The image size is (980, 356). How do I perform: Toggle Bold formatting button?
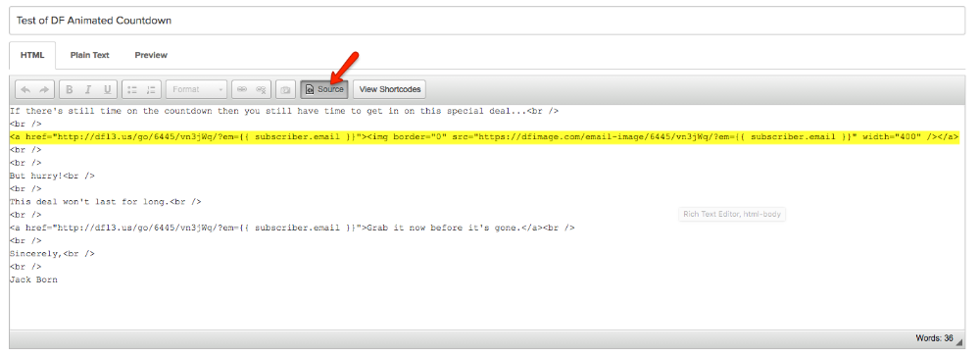(x=70, y=89)
